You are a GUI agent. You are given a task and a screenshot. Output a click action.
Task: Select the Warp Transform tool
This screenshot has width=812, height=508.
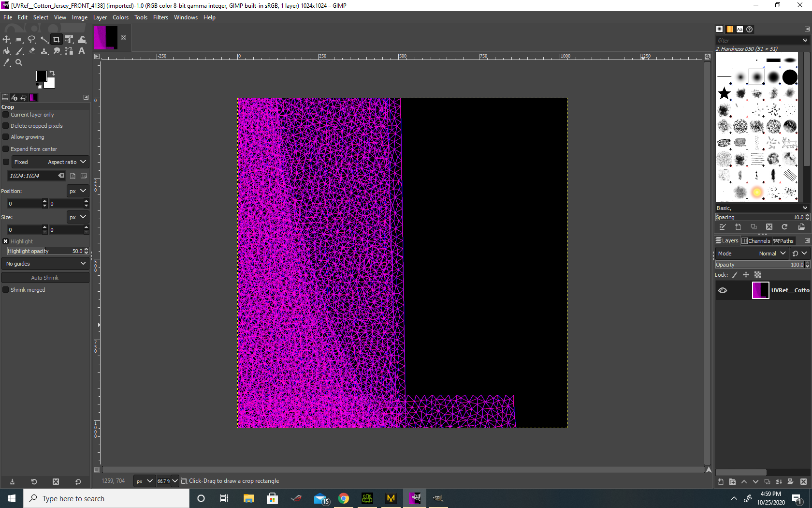(82, 40)
